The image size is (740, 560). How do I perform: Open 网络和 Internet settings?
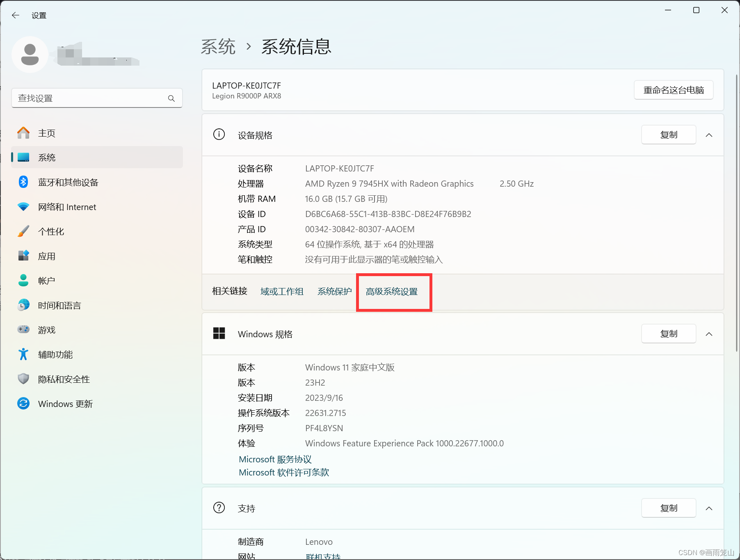(97, 207)
